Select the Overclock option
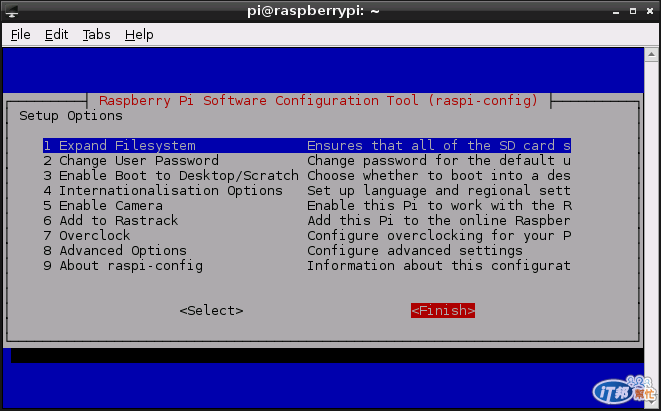This screenshot has width=661, height=411. (306, 235)
